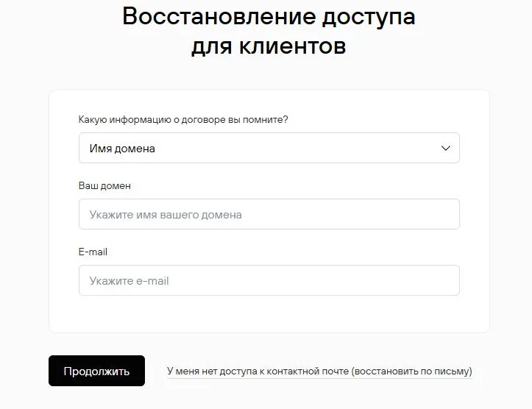This screenshot has height=409, width=532.
Task: Submit the form with the black Продолжить button
Action: pyautogui.click(x=96, y=371)
